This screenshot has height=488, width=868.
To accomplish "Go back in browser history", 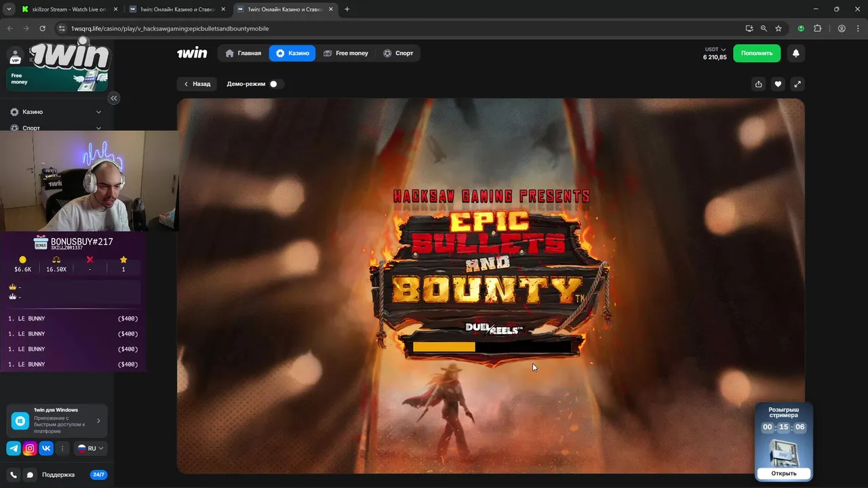I will point(8,28).
